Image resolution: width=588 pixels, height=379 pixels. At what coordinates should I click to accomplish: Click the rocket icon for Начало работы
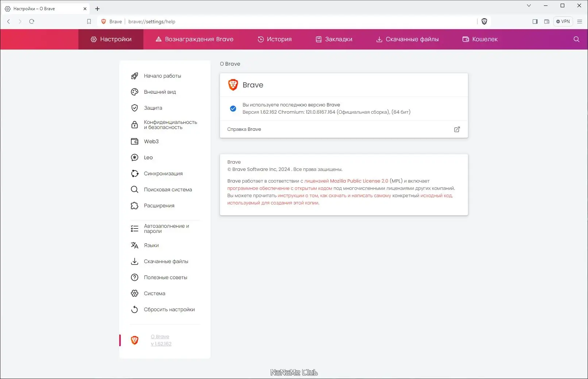(x=135, y=76)
